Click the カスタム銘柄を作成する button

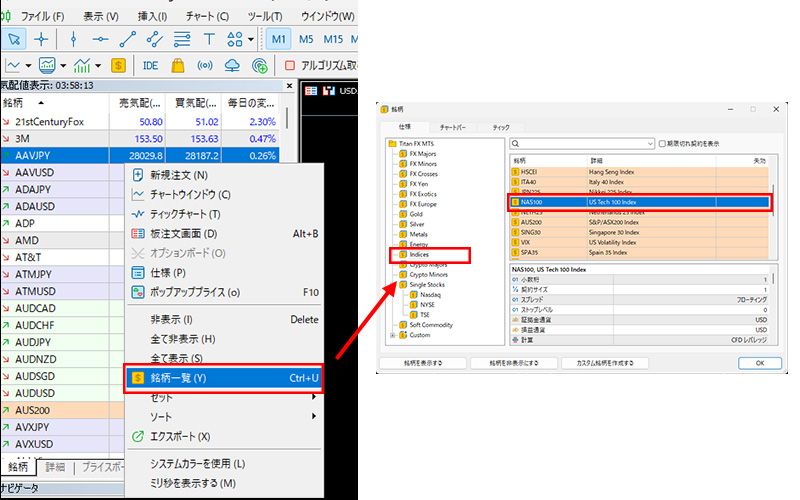(605, 363)
